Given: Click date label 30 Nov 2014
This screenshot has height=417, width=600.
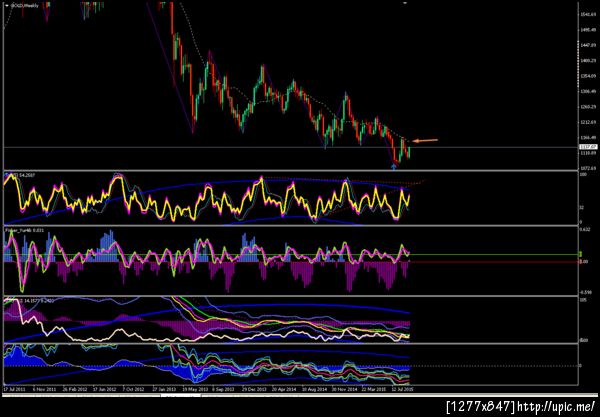Looking at the screenshot, I should 344,389.
